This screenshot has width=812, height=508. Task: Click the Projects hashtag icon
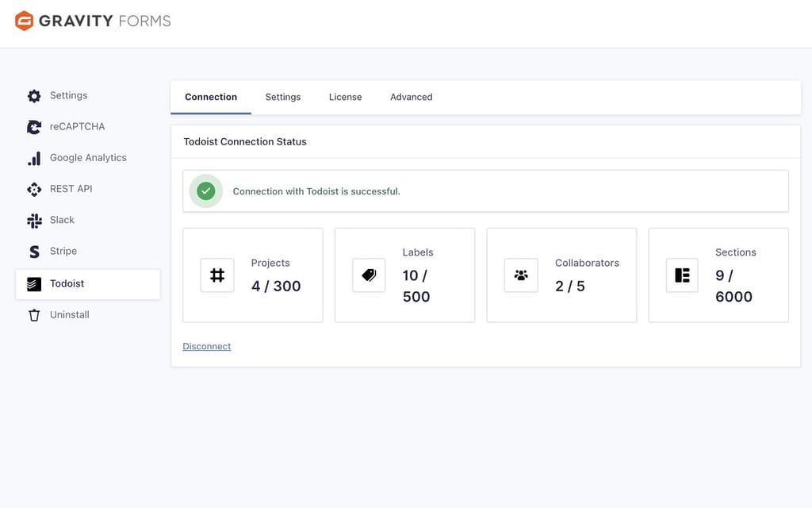216,275
